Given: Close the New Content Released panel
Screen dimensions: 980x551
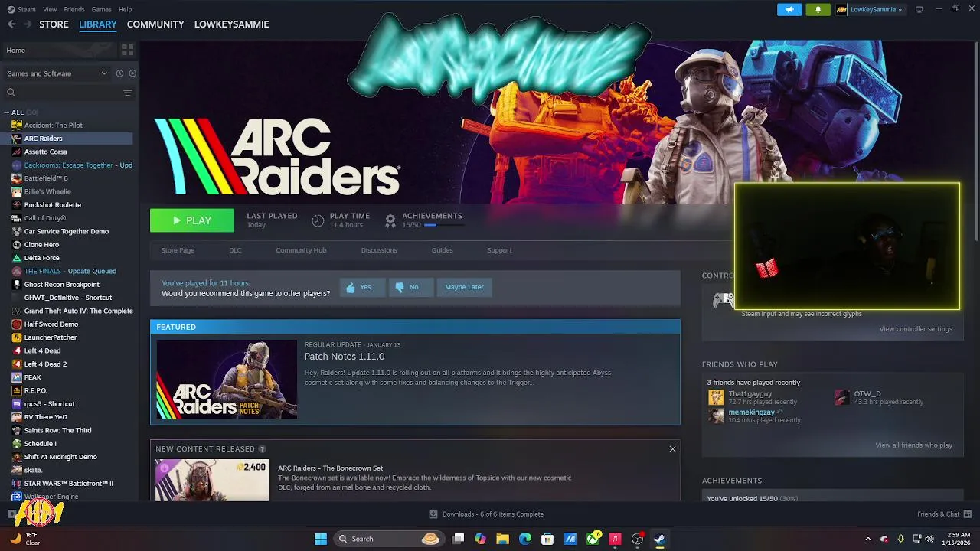Looking at the screenshot, I should pyautogui.click(x=672, y=449).
